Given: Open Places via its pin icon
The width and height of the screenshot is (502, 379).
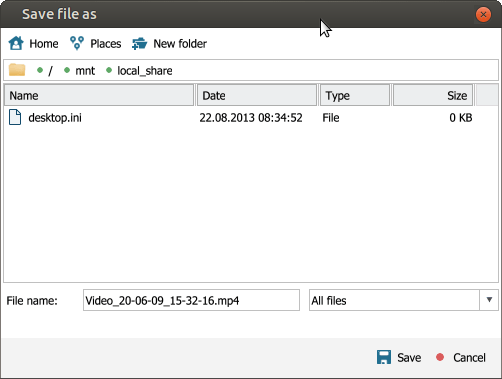Looking at the screenshot, I should tap(77, 43).
